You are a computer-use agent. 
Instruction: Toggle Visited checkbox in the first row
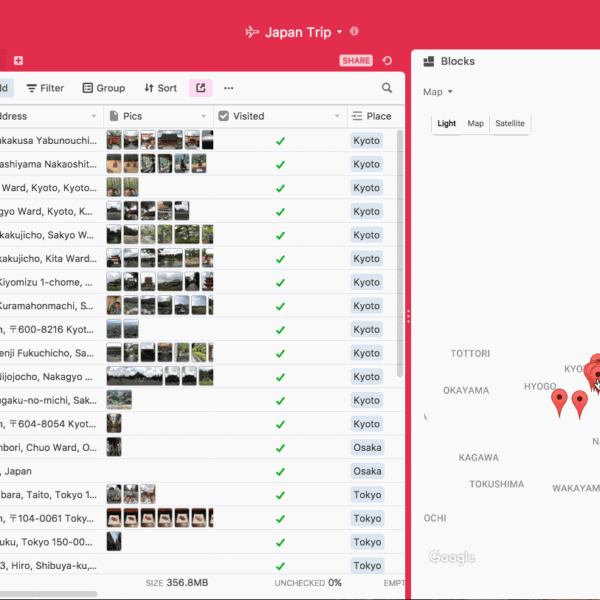[280, 141]
